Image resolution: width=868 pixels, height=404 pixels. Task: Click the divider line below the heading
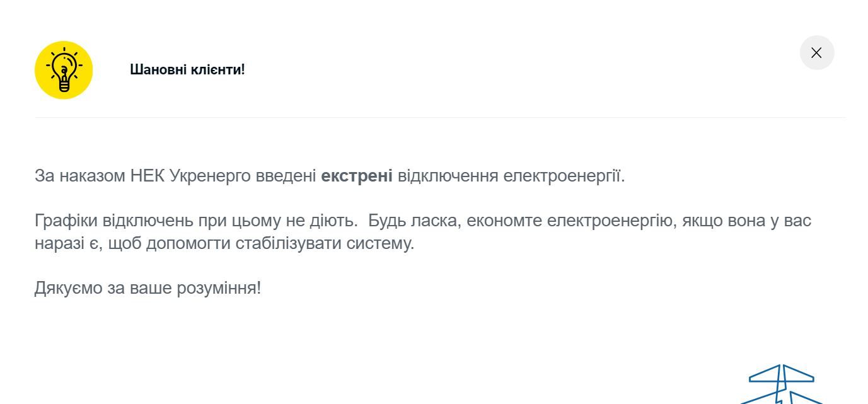(x=435, y=117)
